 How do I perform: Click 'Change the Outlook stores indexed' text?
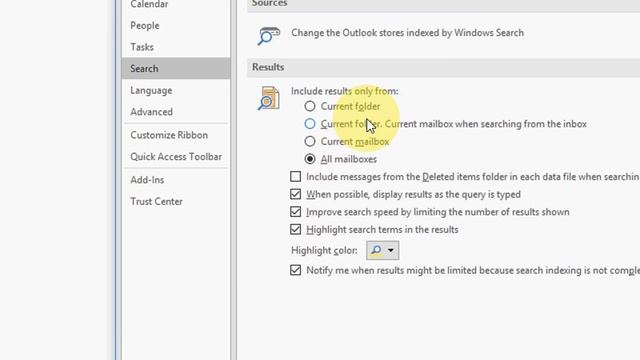(x=407, y=33)
